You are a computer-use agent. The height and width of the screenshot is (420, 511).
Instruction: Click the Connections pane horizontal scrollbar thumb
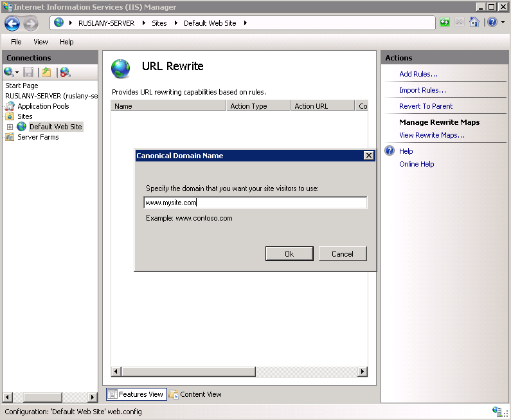click(42, 397)
